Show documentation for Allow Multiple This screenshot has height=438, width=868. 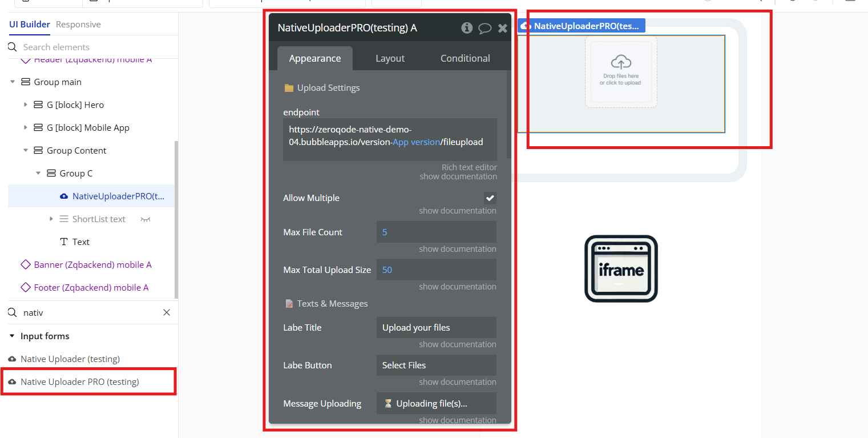(458, 211)
